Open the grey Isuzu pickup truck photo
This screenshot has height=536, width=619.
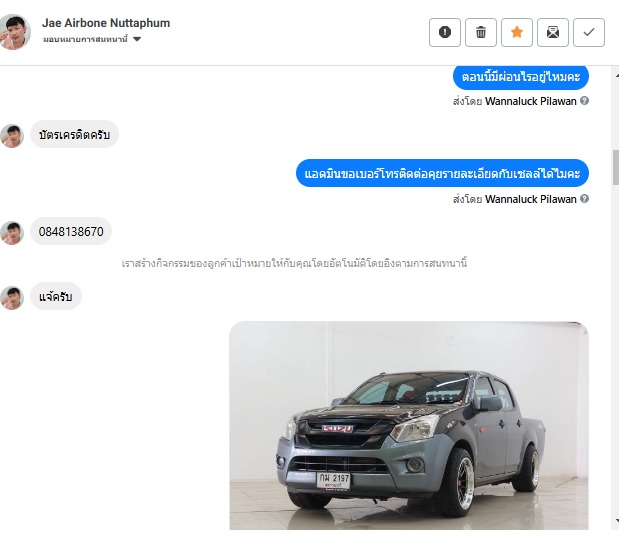point(409,425)
